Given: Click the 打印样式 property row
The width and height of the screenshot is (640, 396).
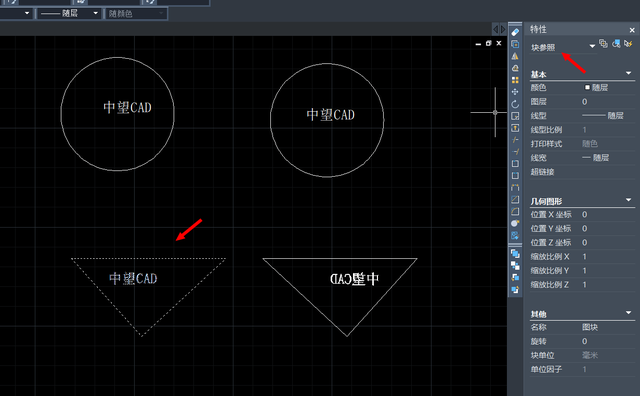Looking at the screenshot, I should [x=582, y=144].
